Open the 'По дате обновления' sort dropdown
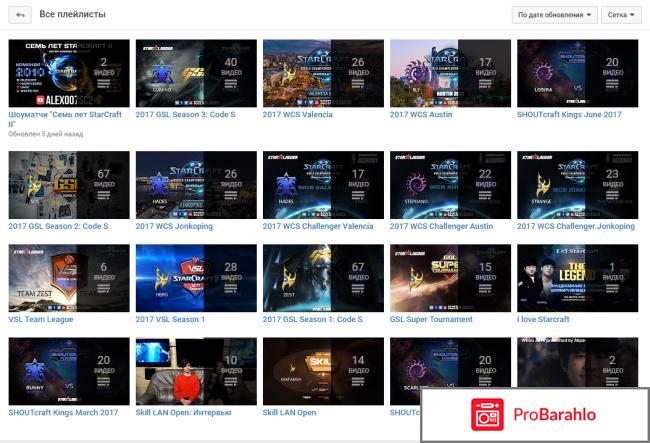Screen dimensions: 650x443 pyautogui.click(x=555, y=15)
